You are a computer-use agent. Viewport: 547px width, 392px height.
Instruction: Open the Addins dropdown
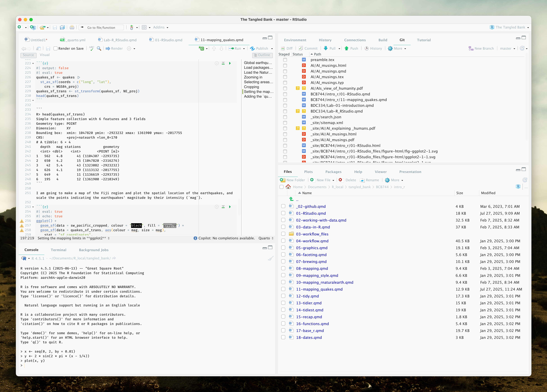pyautogui.click(x=161, y=27)
